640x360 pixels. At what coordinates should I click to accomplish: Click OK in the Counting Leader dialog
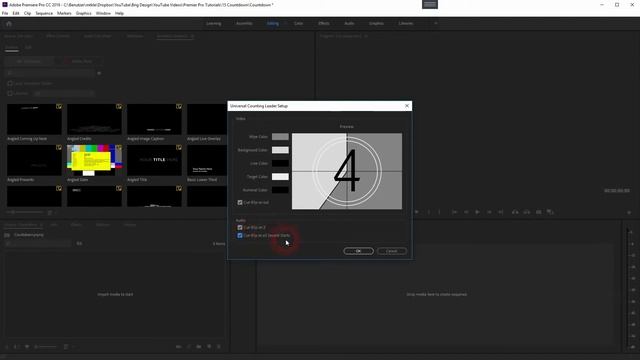pyautogui.click(x=358, y=251)
